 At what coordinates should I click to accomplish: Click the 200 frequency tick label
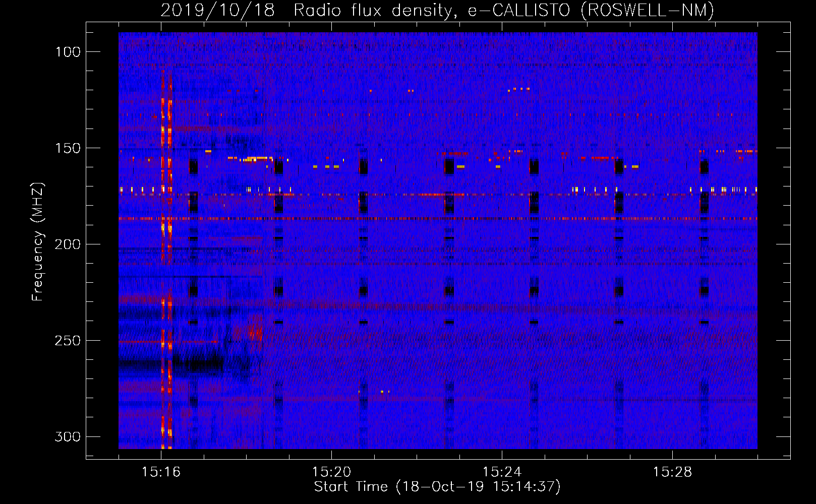click(x=68, y=244)
